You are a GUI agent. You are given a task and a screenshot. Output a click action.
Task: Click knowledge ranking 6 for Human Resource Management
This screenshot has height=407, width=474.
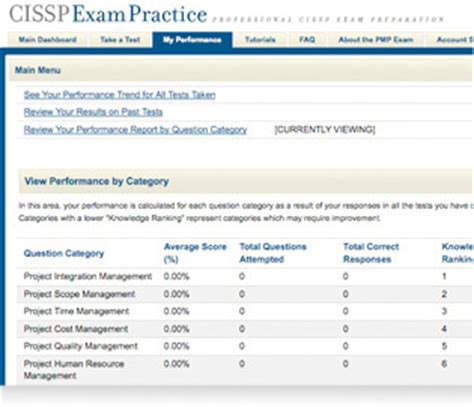(x=444, y=364)
